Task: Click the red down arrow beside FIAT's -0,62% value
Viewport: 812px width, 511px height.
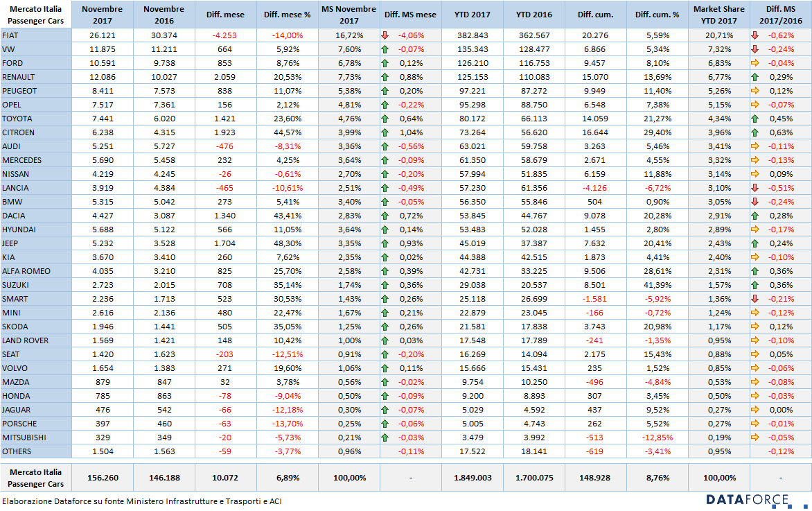Action: coord(755,35)
